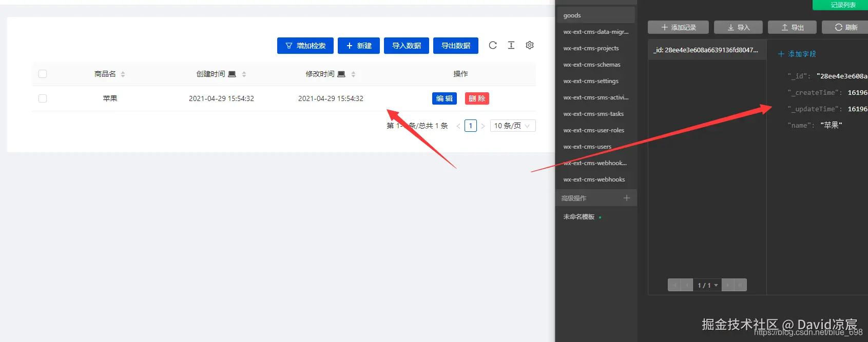
Task: Click the 导入数据 button
Action: click(x=407, y=46)
